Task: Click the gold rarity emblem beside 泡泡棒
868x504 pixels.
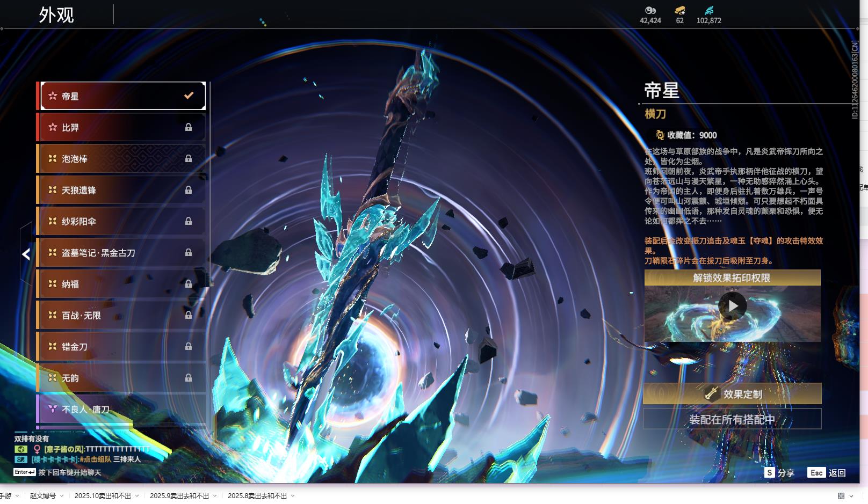Action: tap(53, 158)
